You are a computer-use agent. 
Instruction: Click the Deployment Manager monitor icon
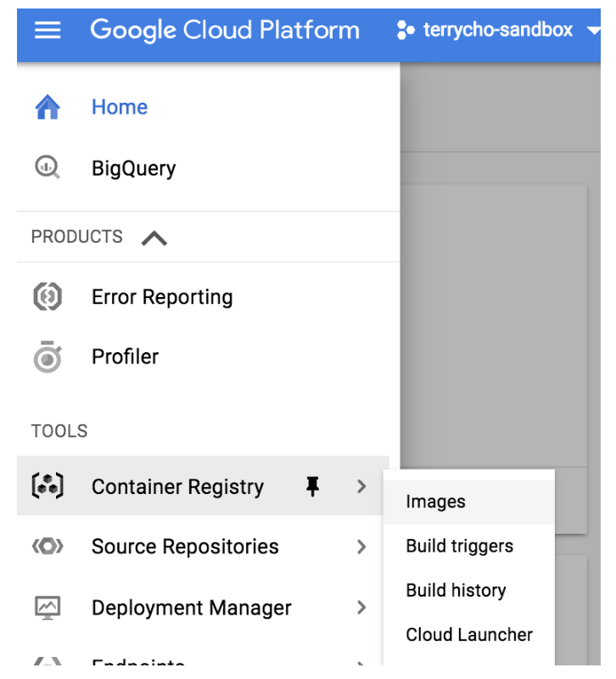point(48,608)
